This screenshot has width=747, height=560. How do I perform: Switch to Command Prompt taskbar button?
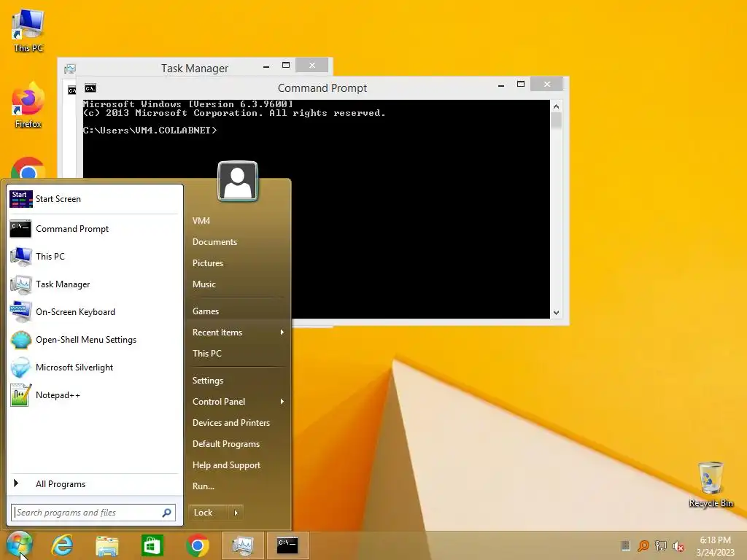[287, 545]
